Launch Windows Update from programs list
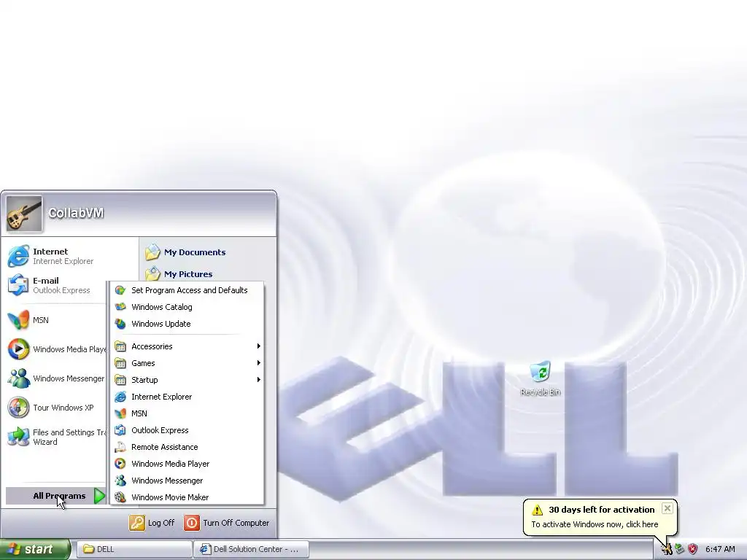 point(187,324)
